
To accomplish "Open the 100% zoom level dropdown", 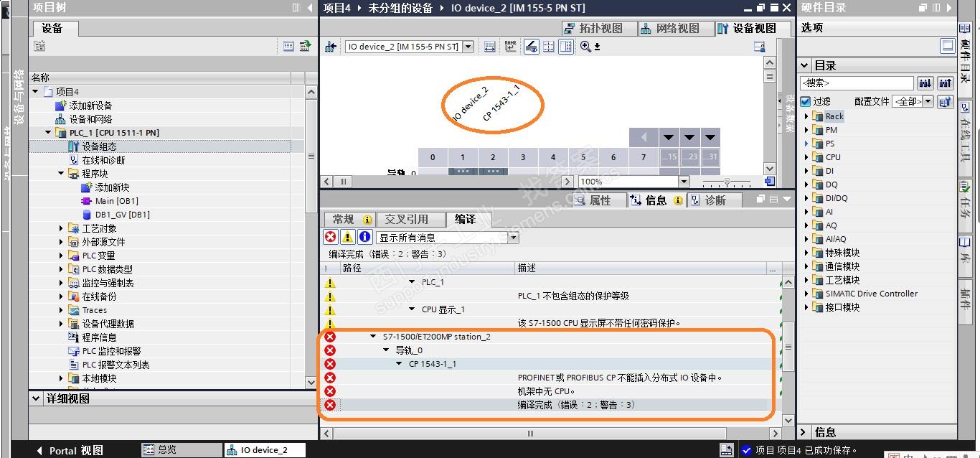I will point(684,182).
